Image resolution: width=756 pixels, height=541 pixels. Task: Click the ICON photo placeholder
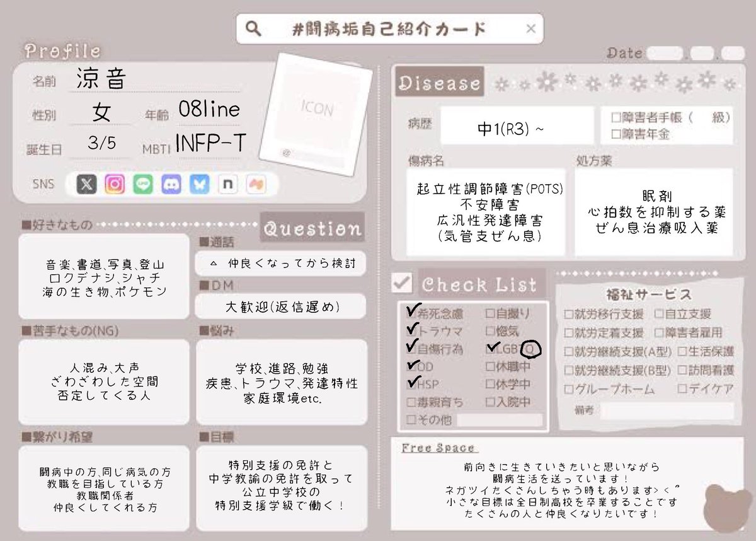[315, 113]
